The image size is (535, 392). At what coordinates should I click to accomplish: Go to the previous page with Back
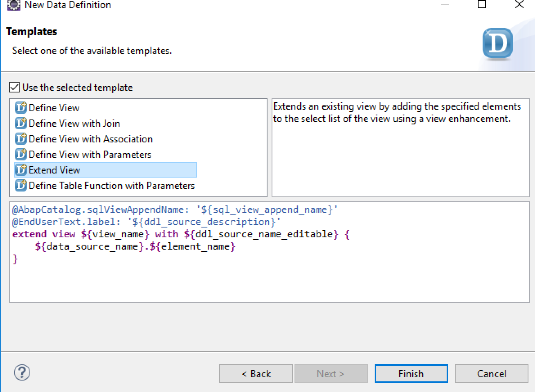(256, 374)
